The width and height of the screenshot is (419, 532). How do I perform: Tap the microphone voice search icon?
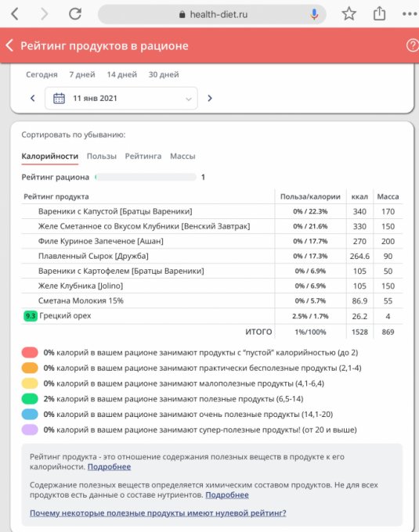tap(314, 14)
